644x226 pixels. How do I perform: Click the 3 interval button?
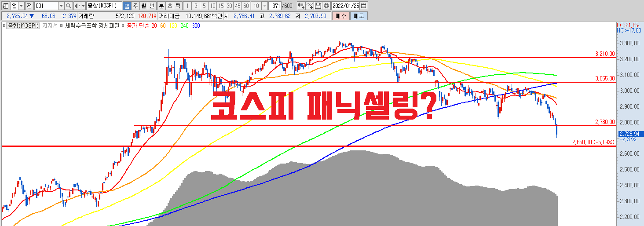(x=195, y=6)
